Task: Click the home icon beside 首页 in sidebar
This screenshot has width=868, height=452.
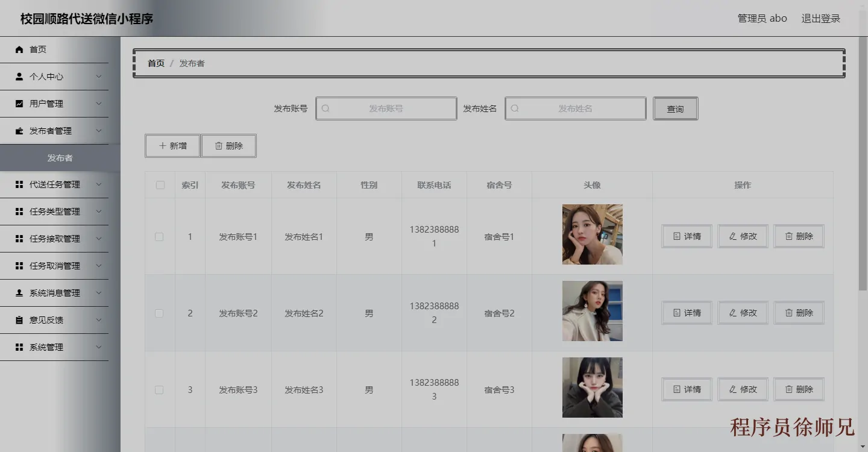Action: pyautogui.click(x=19, y=49)
